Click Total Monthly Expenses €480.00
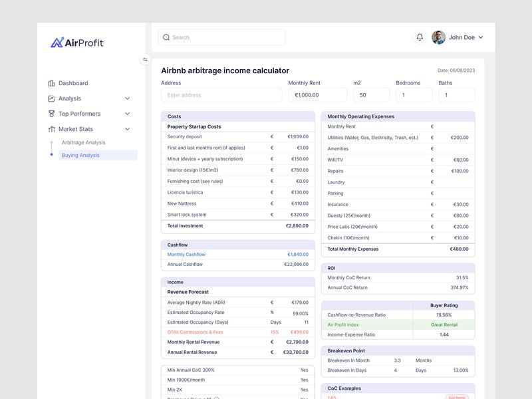This screenshot has height=399, width=532. coord(459,249)
